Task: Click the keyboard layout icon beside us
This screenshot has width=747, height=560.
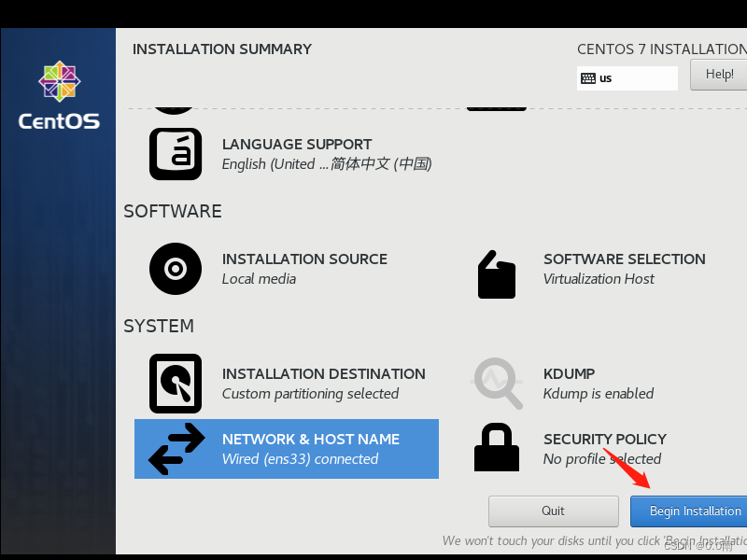Action: [588, 78]
